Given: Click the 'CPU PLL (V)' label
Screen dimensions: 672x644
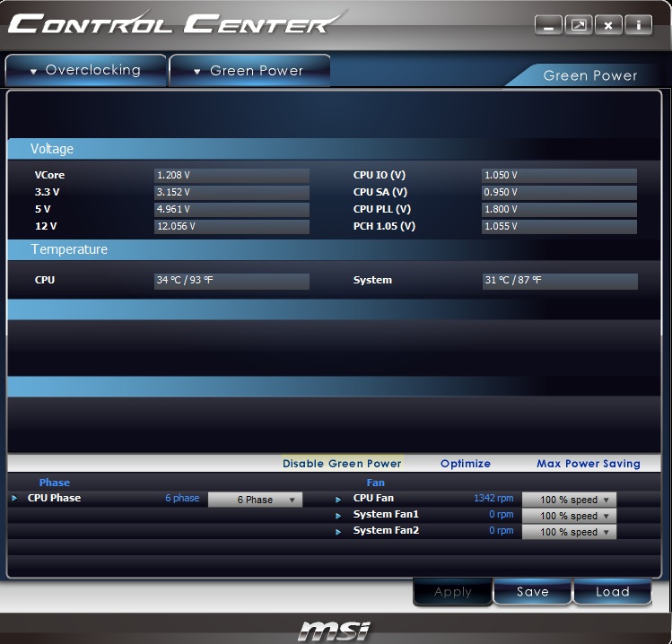Looking at the screenshot, I should point(382,209).
